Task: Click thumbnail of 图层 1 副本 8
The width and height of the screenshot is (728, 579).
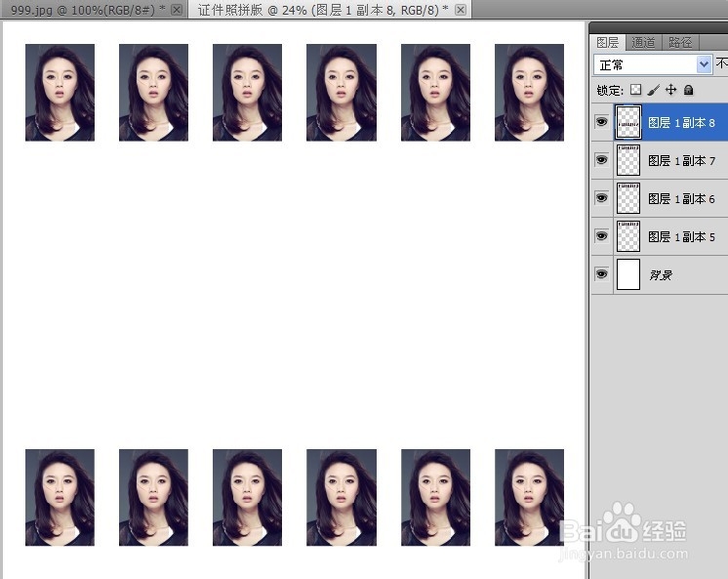Action: tap(628, 122)
